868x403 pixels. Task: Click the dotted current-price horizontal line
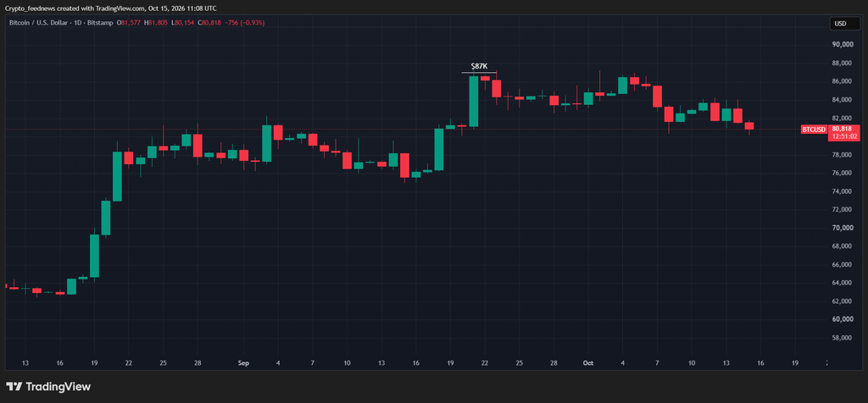[403, 130]
